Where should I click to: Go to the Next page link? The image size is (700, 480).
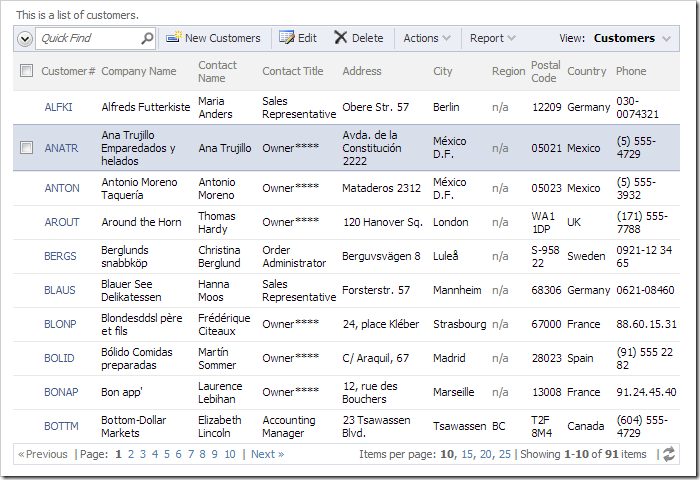pyautogui.click(x=267, y=454)
